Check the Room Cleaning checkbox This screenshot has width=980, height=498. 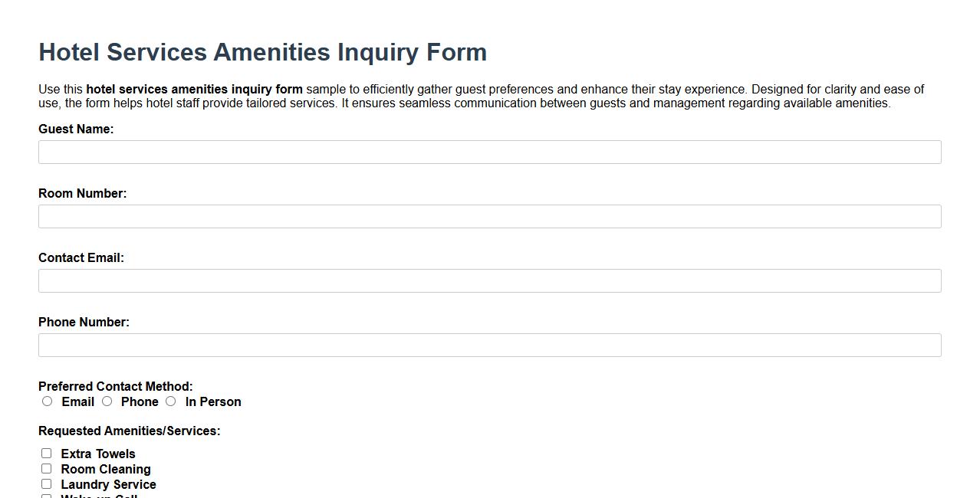tap(47, 468)
